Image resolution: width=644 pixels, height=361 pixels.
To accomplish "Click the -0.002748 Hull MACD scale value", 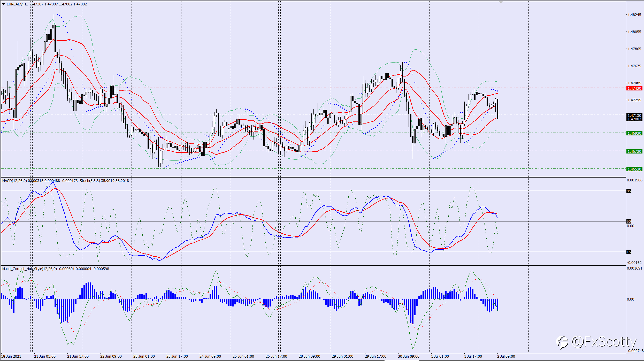I will [x=635, y=351].
